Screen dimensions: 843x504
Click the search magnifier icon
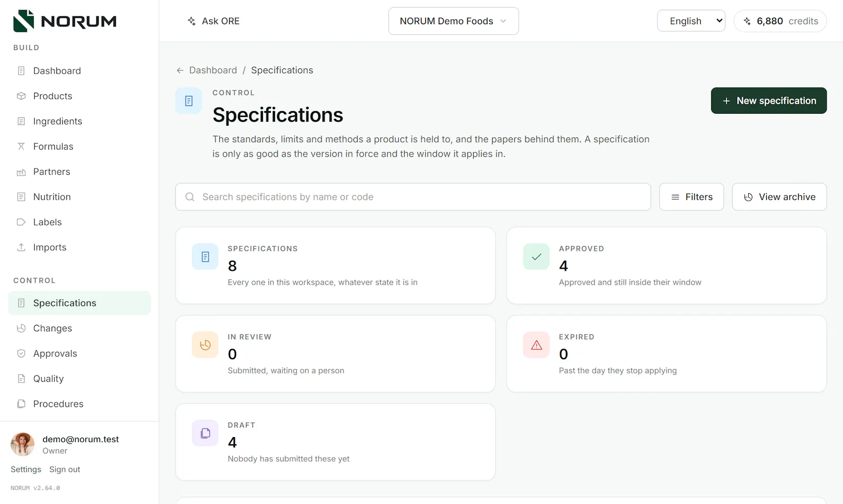pyautogui.click(x=190, y=197)
